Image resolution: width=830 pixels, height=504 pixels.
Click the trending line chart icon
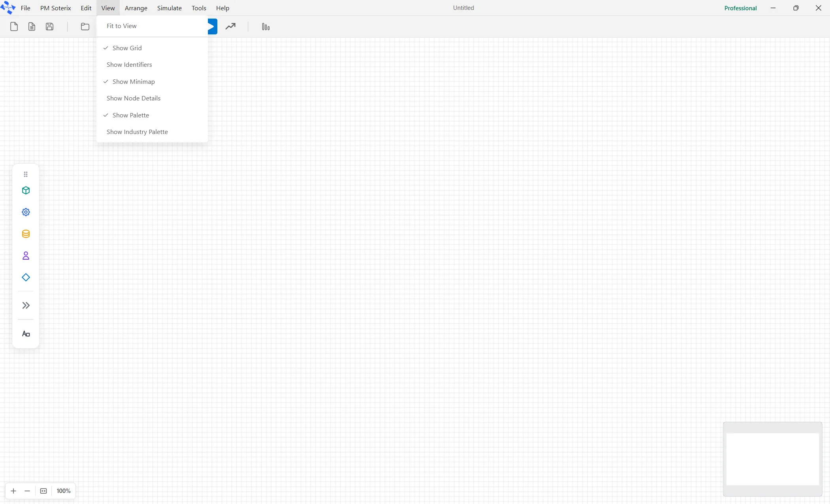(230, 26)
